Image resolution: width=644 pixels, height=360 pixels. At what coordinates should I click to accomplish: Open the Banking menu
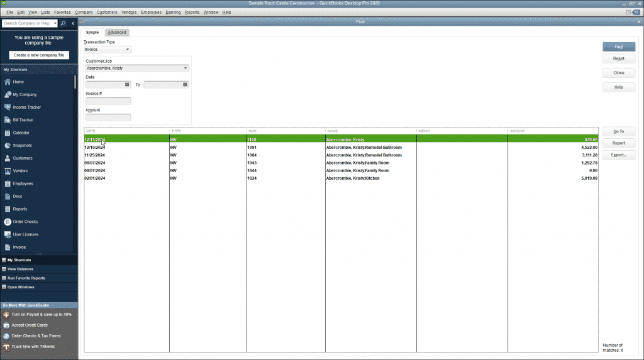(174, 13)
